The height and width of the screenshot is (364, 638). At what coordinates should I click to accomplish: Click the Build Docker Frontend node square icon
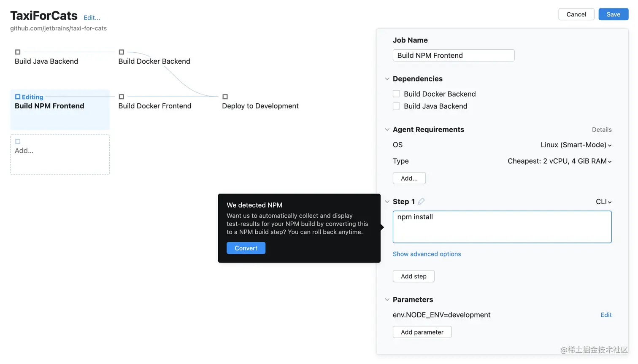[x=122, y=97]
